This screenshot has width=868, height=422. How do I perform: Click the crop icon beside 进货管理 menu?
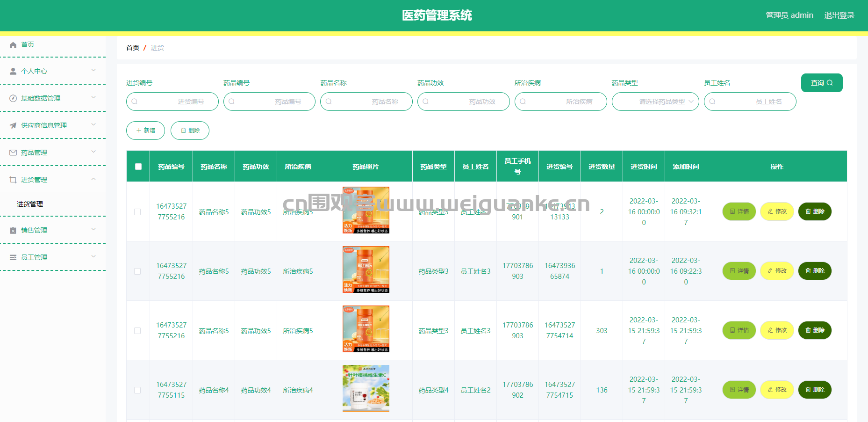point(13,180)
